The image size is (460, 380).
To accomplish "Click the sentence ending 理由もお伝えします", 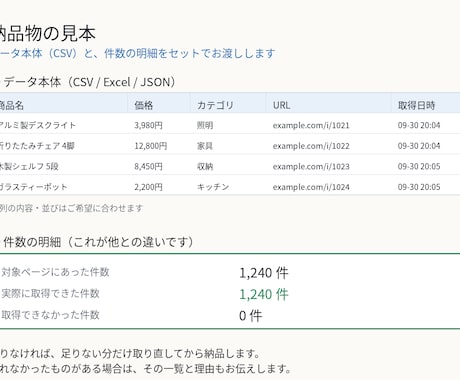I will pyautogui.click(x=146, y=369).
